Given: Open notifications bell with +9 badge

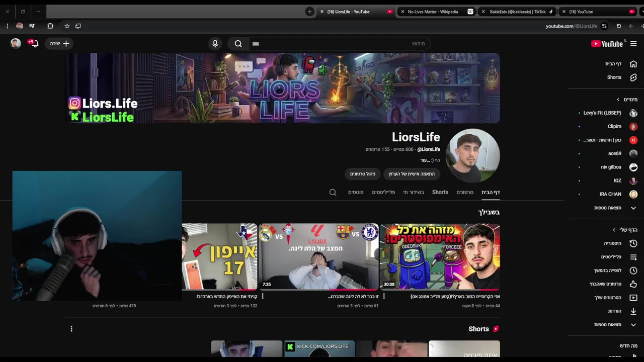Looking at the screenshot, I should pos(34,43).
